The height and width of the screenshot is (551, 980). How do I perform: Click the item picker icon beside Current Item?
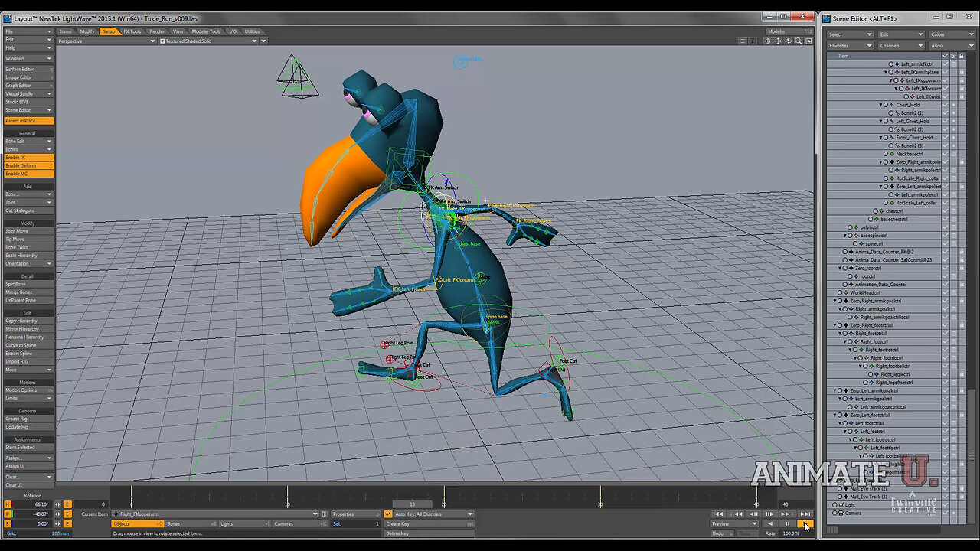tap(324, 514)
